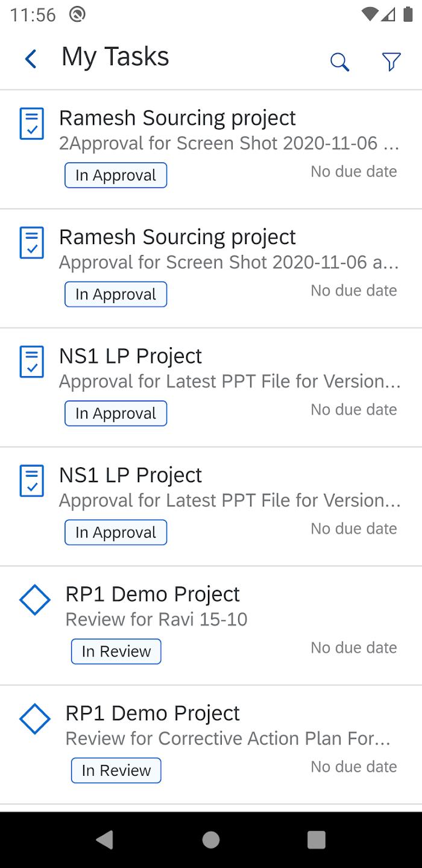Click In Approval badge under "2Approval for Screen Shot"
Viewport: 422px width, 868px height.
point(116,175)
